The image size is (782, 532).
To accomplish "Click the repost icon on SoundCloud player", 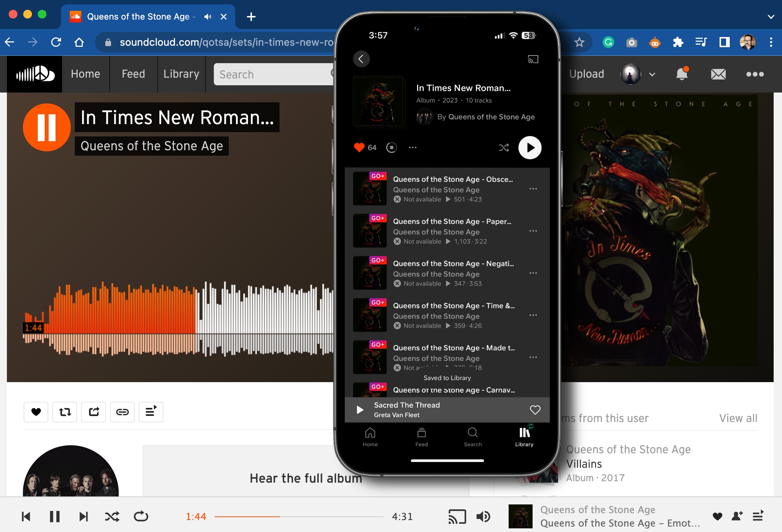I will click(x=64, y=412).
